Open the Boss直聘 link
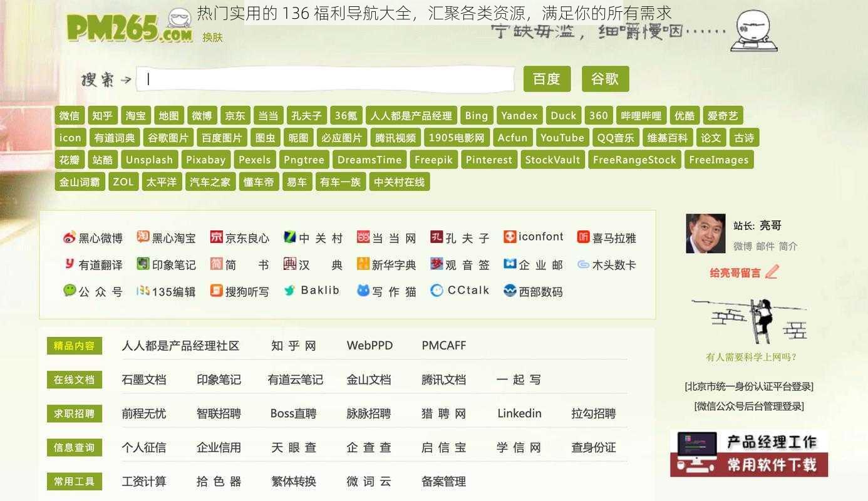This screenshot has height=501, width=868. coord(293,413)
